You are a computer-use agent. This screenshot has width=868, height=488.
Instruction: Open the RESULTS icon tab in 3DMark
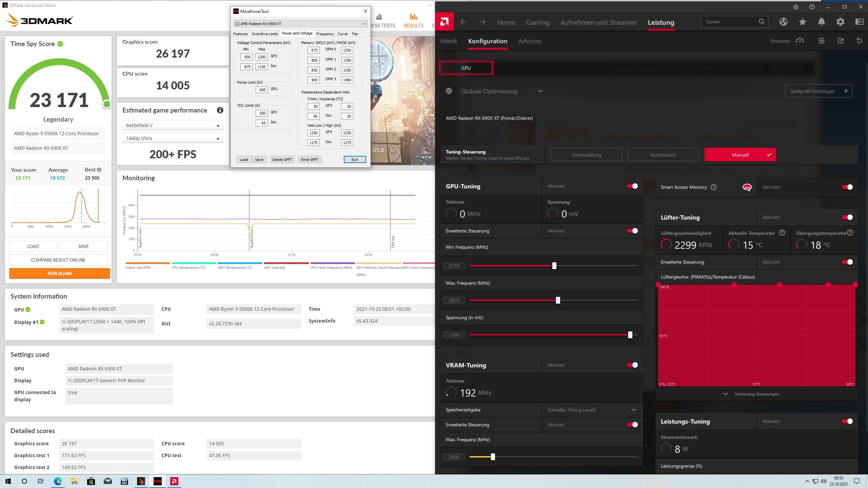pos(413,21)
